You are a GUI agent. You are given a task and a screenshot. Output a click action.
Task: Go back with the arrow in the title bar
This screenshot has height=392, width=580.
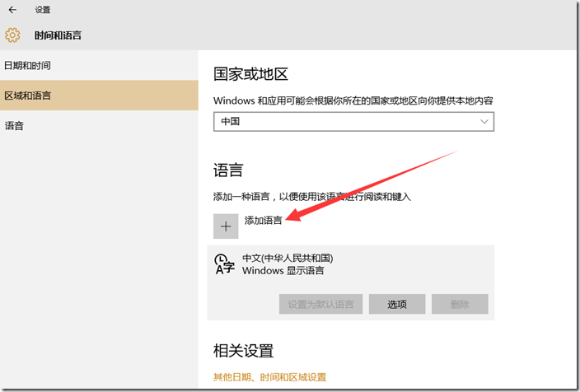12,10
